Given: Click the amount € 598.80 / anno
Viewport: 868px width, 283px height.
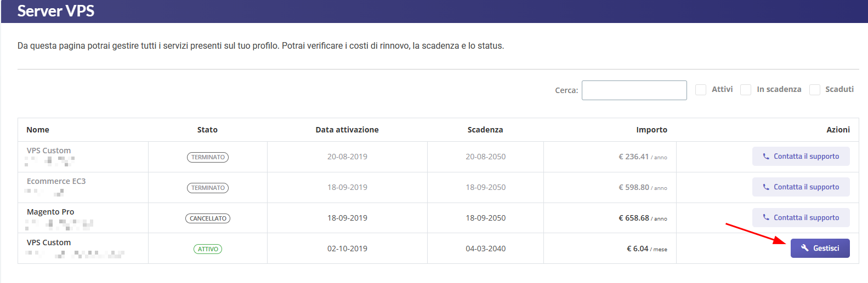Looking at the screenshot, I should click(643, 187).
